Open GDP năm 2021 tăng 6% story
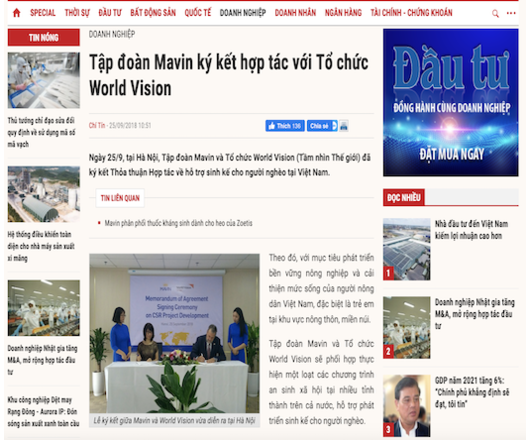The height and width of the screenshot is (440, 530). coord(472,392)
